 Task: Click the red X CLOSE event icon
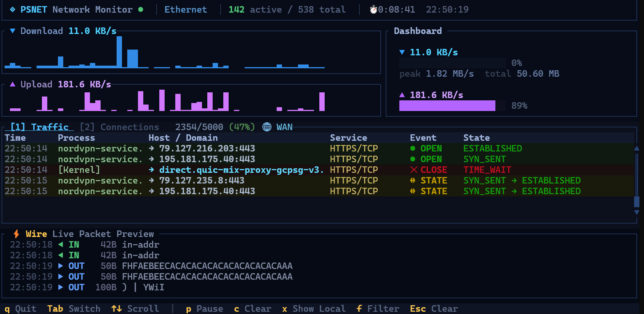tap(414, 170)
